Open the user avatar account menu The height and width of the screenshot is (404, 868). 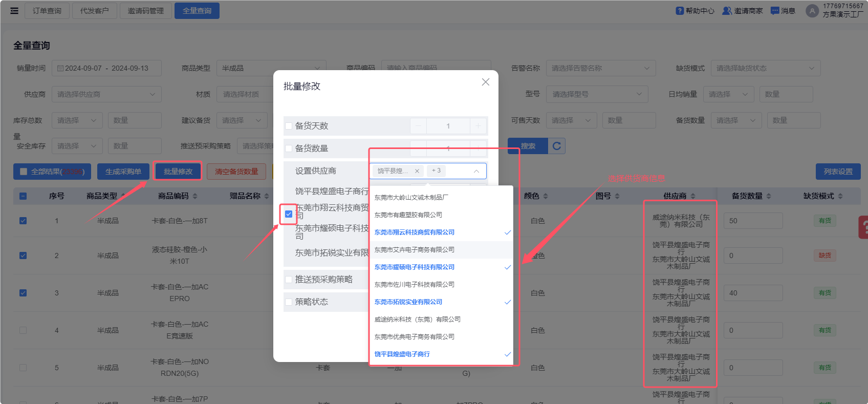(812, 11)
